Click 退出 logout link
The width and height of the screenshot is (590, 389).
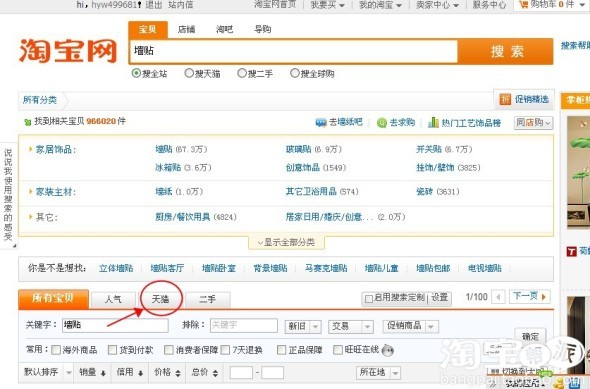[x=154, y=5]
